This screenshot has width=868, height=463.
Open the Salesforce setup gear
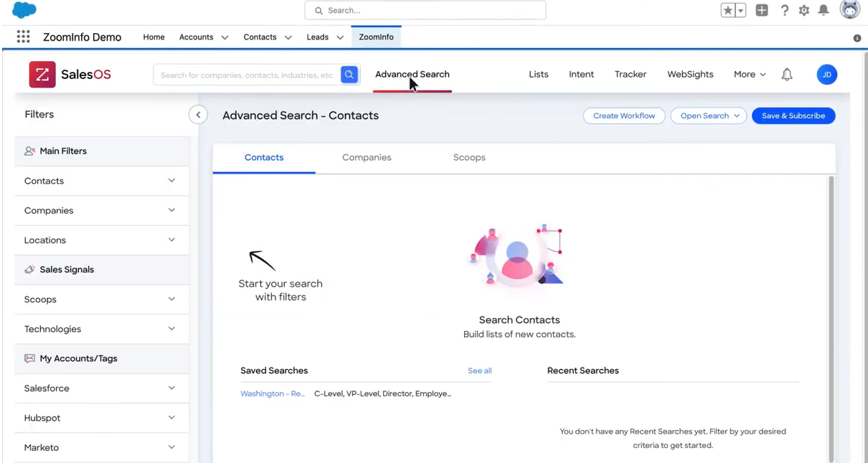[x=804, y=10]
